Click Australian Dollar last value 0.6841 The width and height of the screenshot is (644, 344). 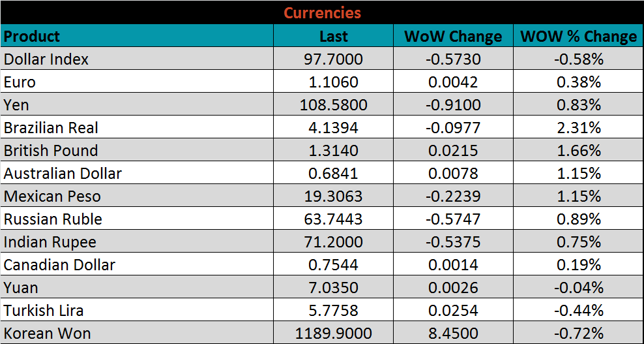point(333,174)
